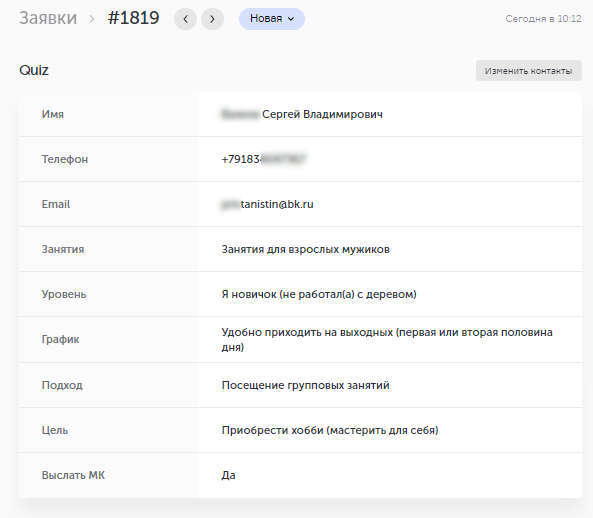Click the Цель answer Приобрести хобби

click(x=330, y=430)
